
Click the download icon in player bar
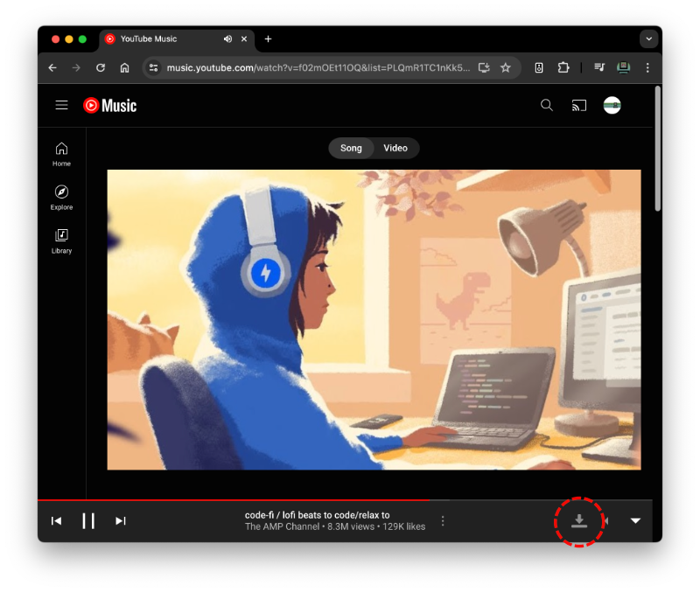[x=579, y=521]
